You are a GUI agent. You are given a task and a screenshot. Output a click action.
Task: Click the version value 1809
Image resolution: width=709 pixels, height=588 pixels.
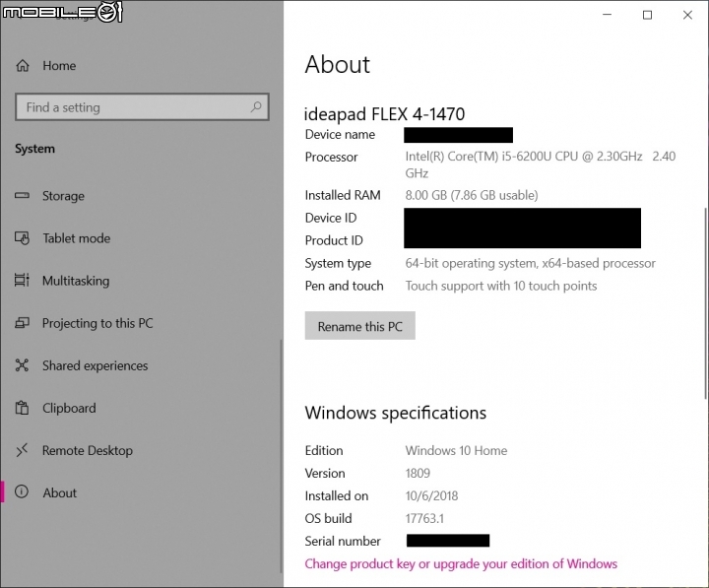[418, 473]
